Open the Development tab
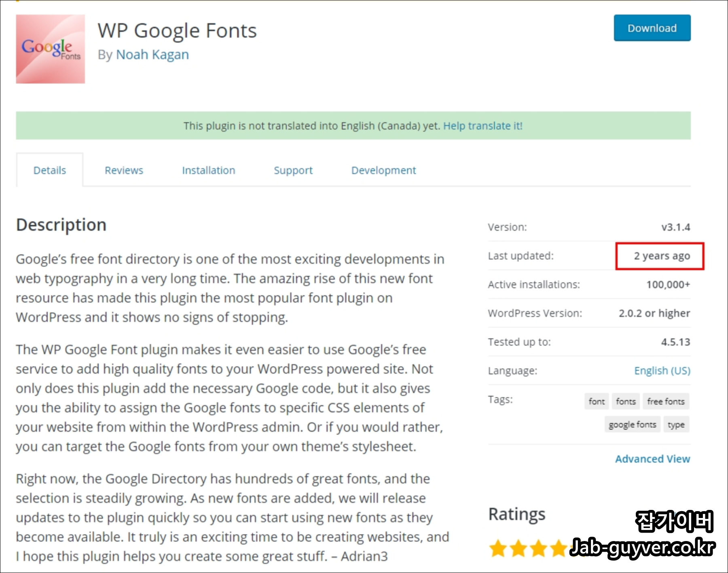 click(383, 170)
